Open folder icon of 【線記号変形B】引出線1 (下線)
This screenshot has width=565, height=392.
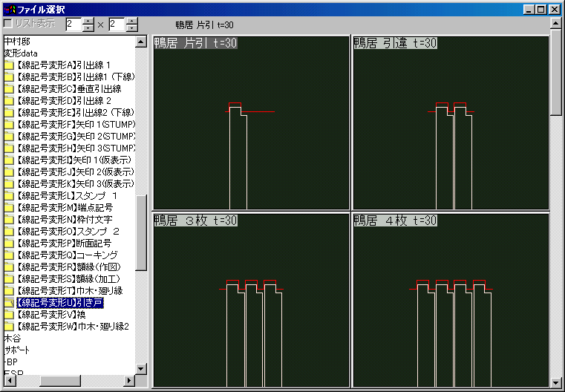click(x=9, y=77)
